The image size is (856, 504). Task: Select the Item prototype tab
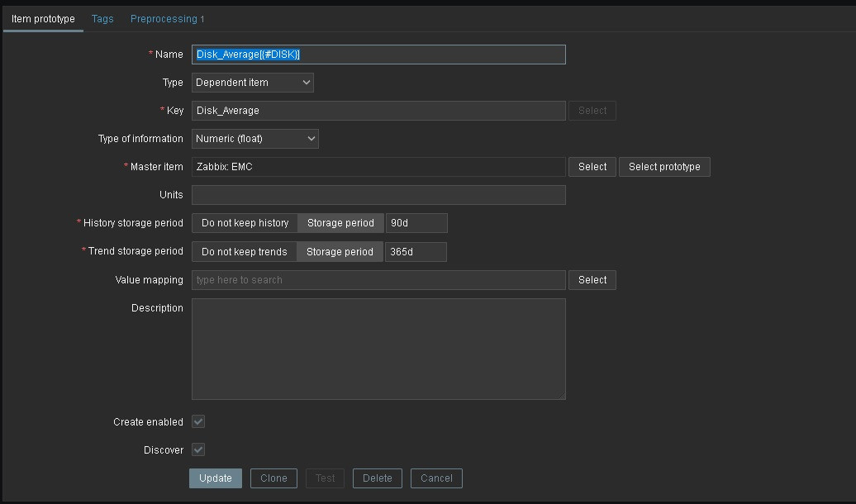click(43, 18)
